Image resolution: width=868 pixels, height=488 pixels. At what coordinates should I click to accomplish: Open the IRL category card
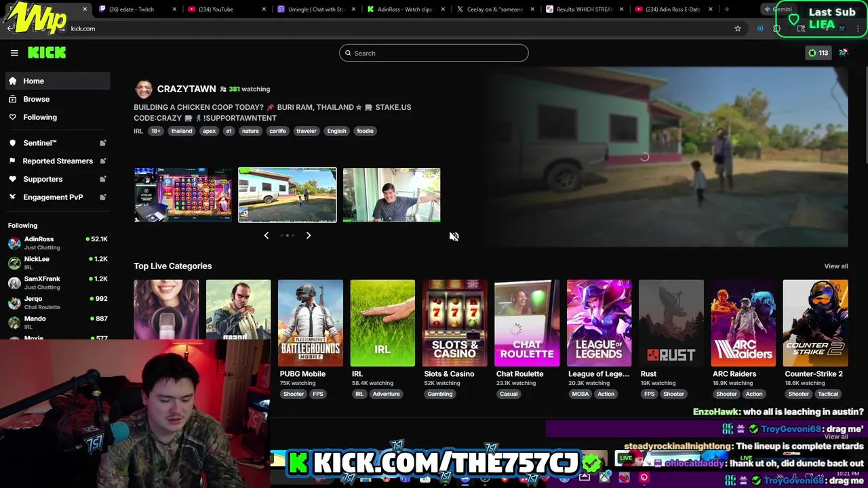(x=382, y=323)
